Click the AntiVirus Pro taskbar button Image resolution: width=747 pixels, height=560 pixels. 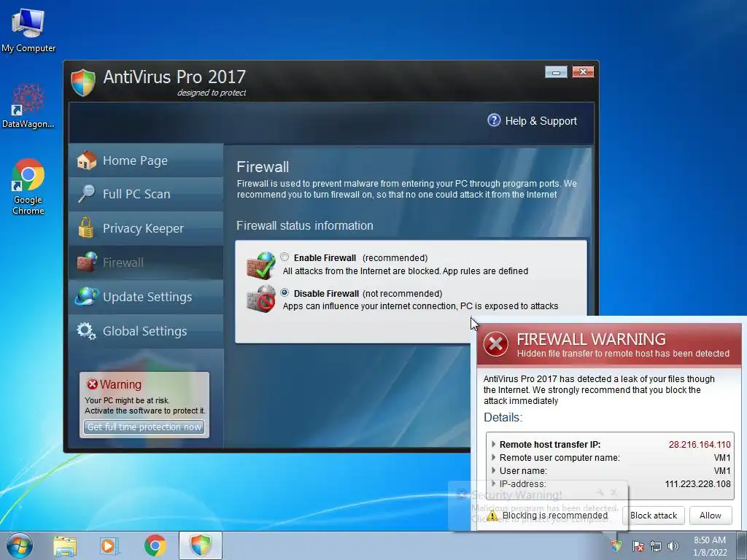coord(200,545)
